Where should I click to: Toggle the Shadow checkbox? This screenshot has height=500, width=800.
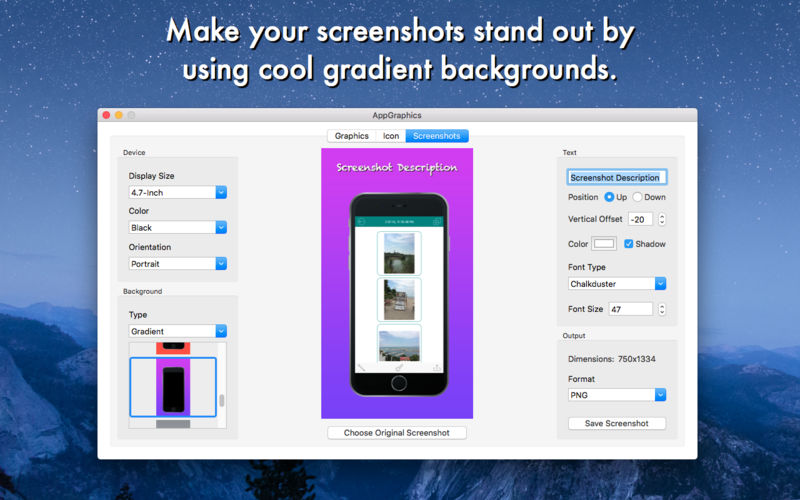629,244
